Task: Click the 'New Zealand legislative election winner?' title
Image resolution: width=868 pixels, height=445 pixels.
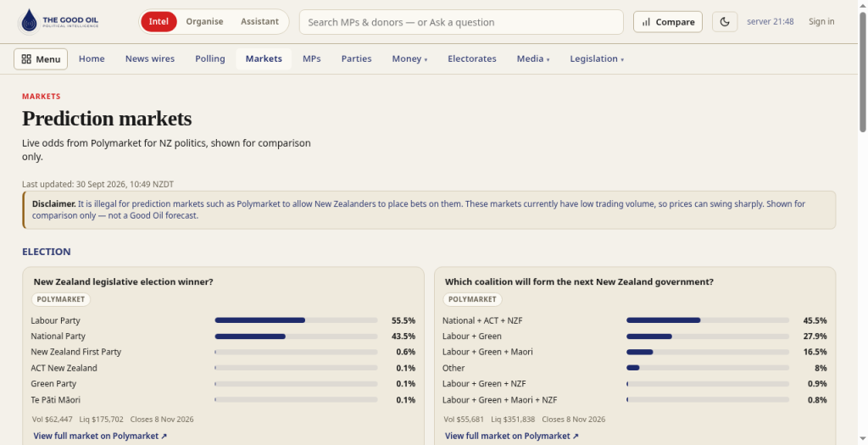Action: pos(124,281)
